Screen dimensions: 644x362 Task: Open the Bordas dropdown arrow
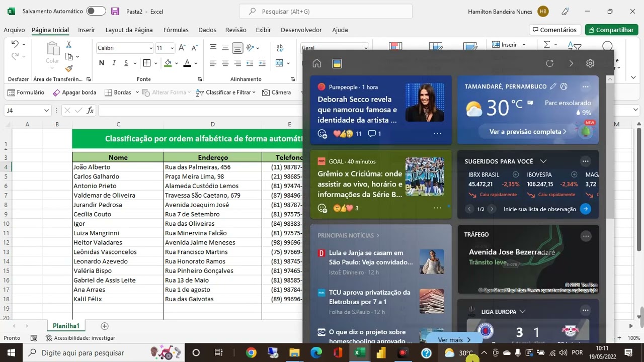point(136,93)
